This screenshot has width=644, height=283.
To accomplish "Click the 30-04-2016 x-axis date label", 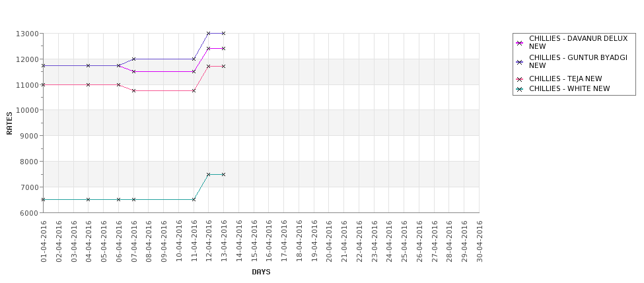I will point(480,241).
